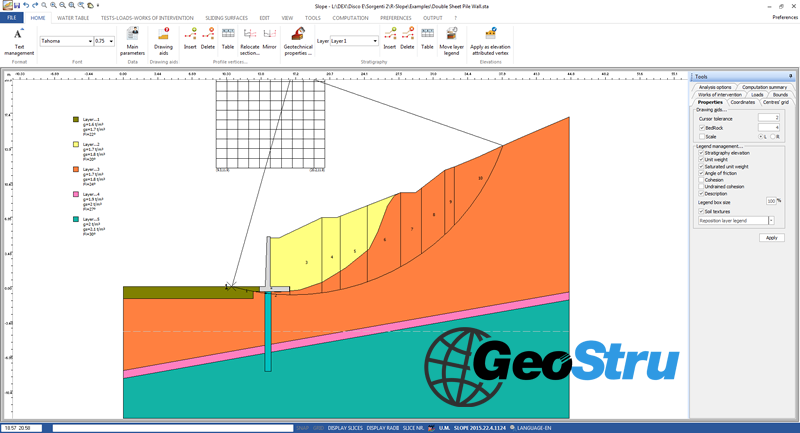
Task: Open the VIEW ribbon tab
Action: coord(287,18)
